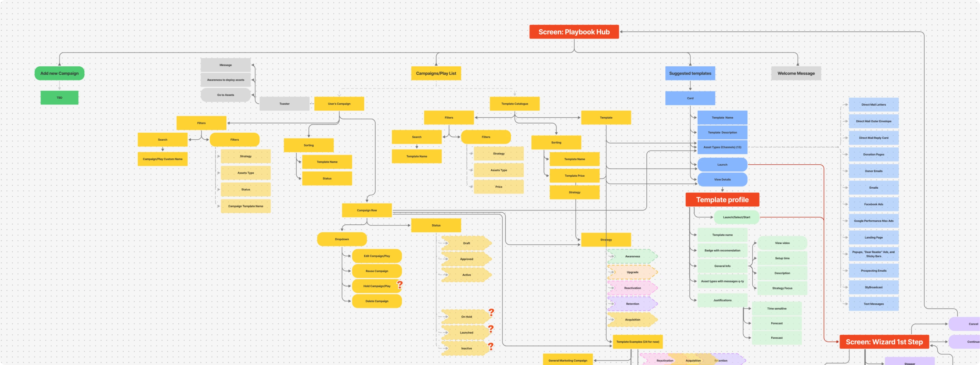Click the question mark next to Inactive

[490, 345]
